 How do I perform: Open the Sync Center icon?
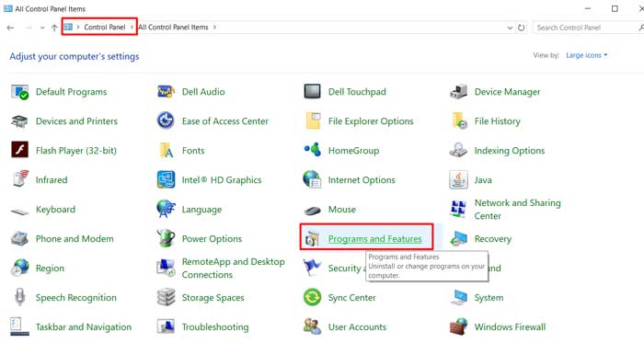(312, 297)
